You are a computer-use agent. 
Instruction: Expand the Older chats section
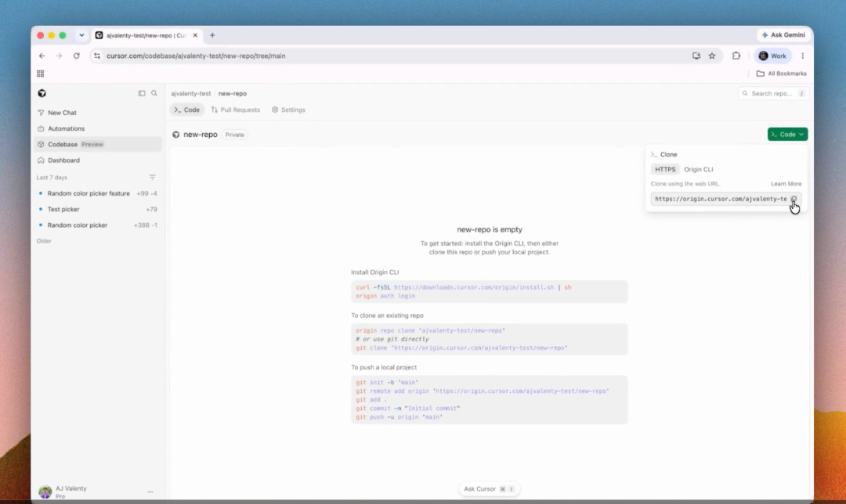point(44,241)
